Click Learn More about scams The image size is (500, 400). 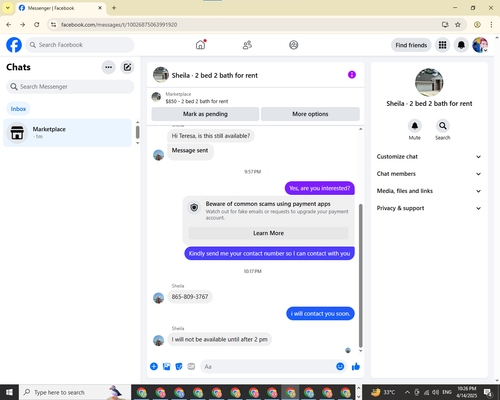click(269, 233)
